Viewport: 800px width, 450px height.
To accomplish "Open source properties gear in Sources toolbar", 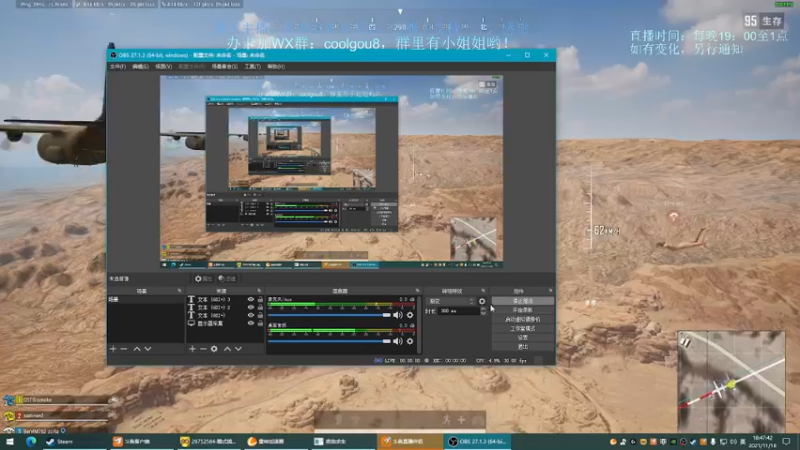I will click(214, 349).
